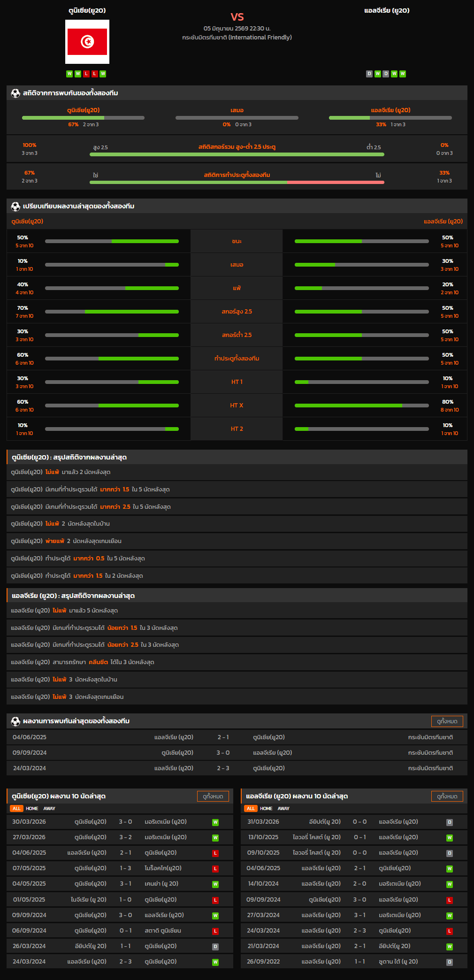Viewport: 474px width, 980px height.
Task: Click Algeria U20 33% head-to-head win bar
Action: point(390,118)
